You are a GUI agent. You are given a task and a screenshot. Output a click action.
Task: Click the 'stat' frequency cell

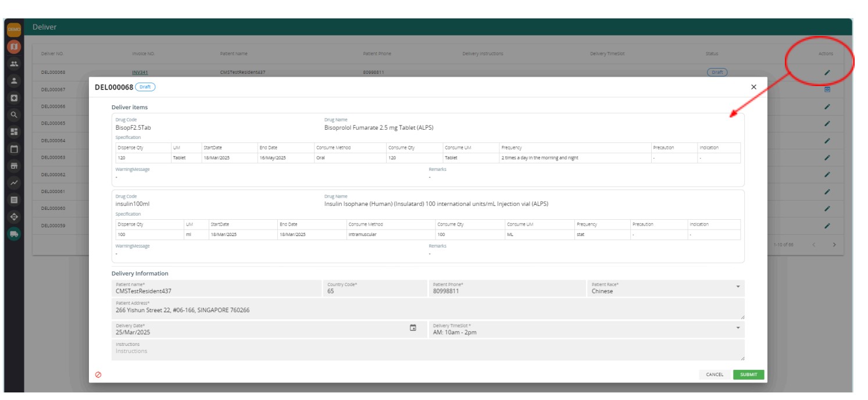tap(602, 235)
